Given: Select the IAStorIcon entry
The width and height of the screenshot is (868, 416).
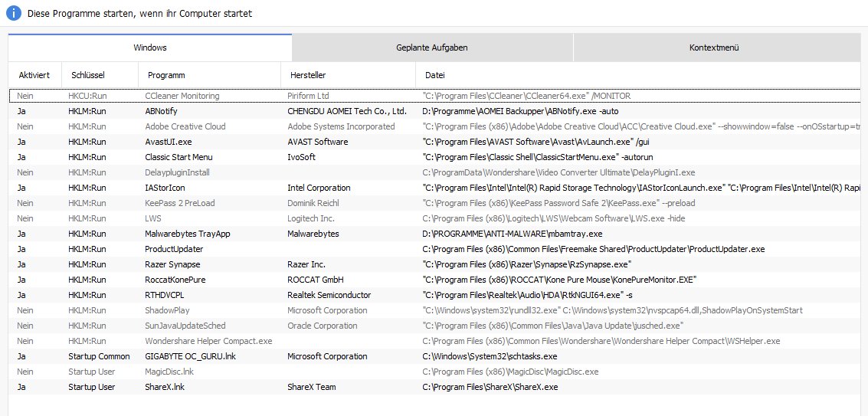Looking at the screenshot, I should (x=434, y=188).
